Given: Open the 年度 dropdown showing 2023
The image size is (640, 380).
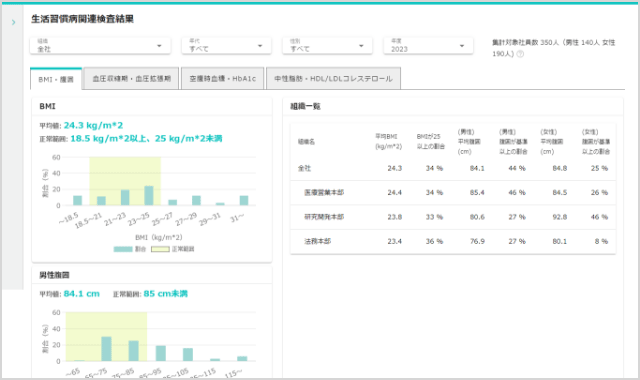Looking at the screenshot, I should click(428, 45).
